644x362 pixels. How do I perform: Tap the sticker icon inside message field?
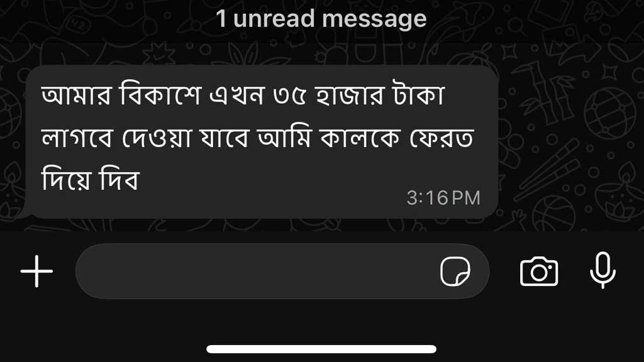(x=455, y=271)
